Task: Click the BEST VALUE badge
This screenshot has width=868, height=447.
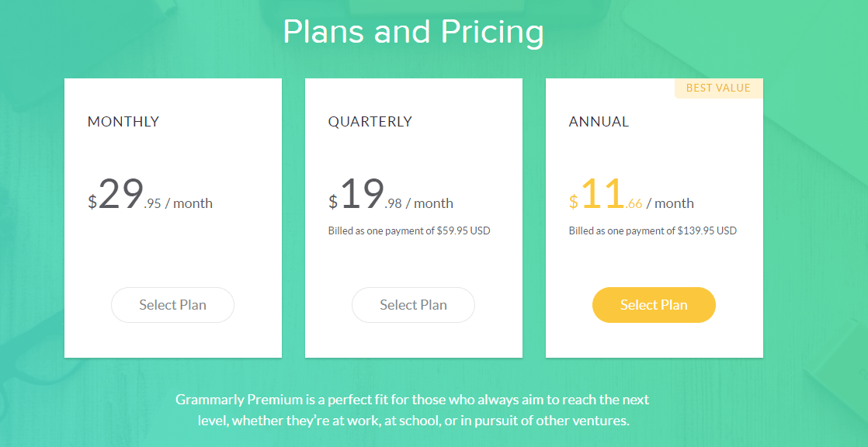Action: pos(718,88)
